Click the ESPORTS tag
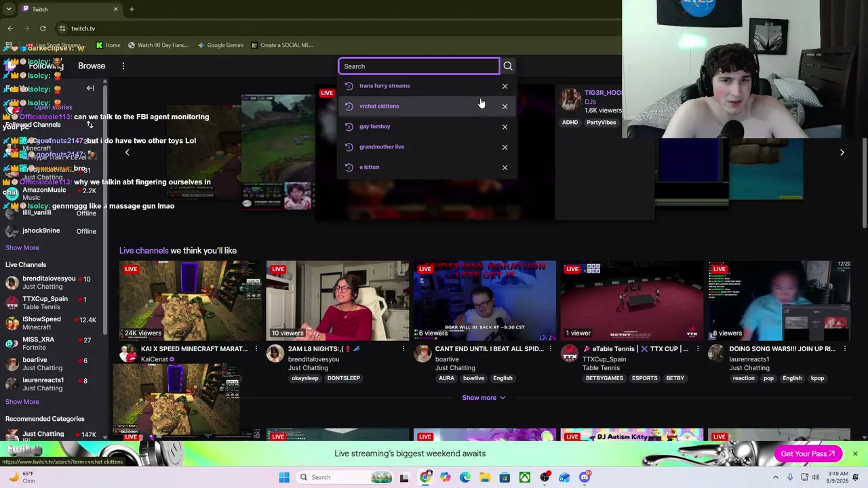868x488 pixels. click(x=644, y=378)
